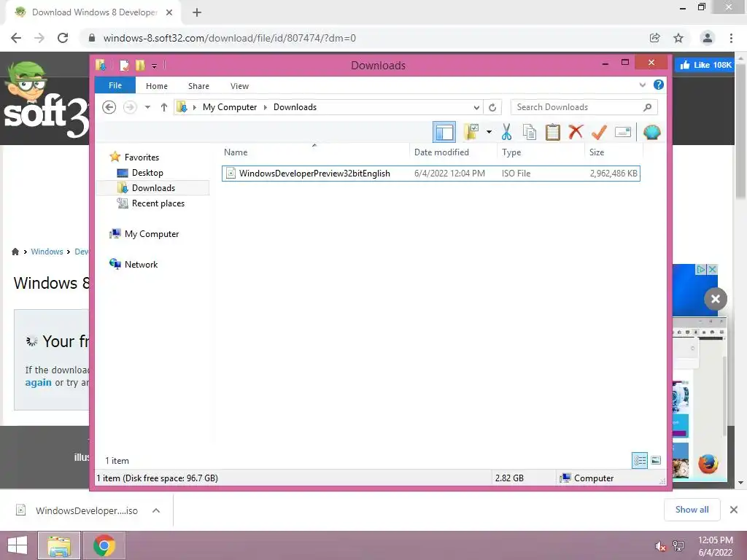Expand the ribbon with the chevron
Image resolution: width=747 pixels, height=560 pixels.
[x=642, y=85]
